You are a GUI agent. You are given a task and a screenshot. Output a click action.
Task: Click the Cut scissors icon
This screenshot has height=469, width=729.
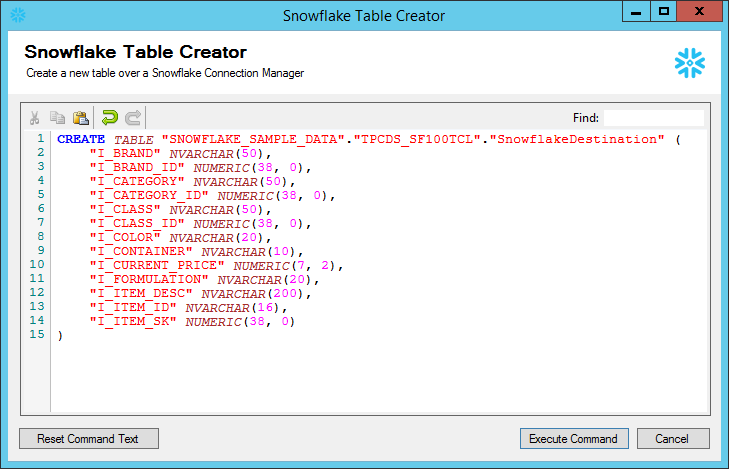pyautogui.click(x=34, y=118)
